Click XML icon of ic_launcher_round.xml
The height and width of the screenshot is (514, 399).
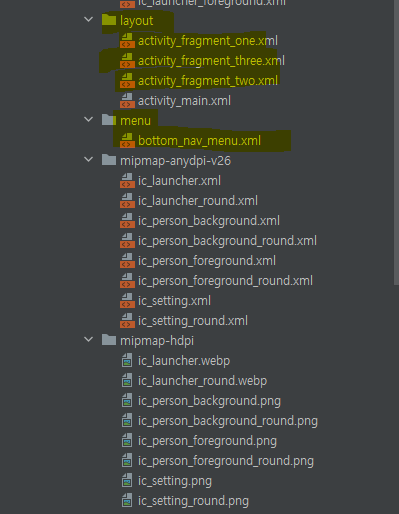(127, 201)
